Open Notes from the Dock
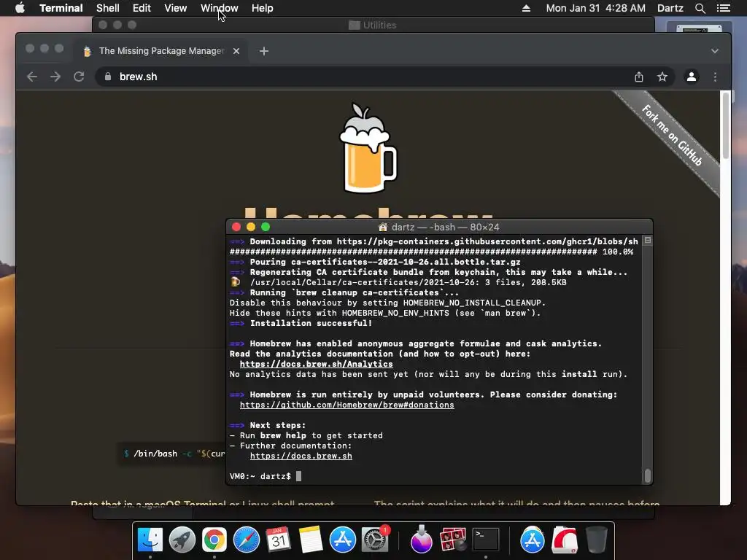The width and height of the screenshot is (747, 560). click(310, 540)
